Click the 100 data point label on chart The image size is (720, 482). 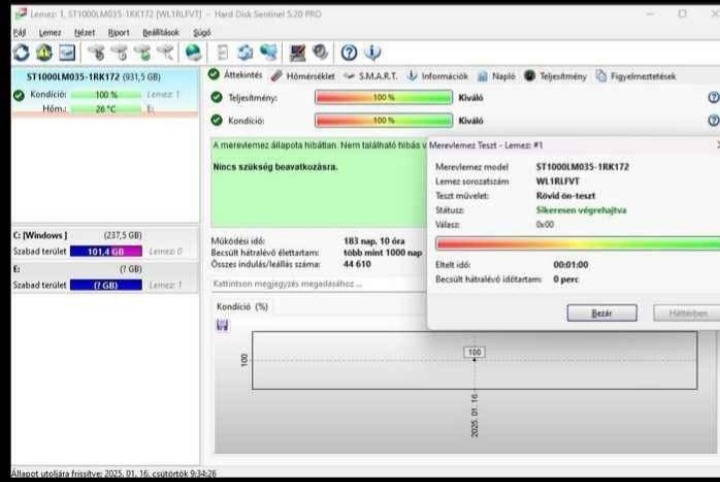coord(474,352)
